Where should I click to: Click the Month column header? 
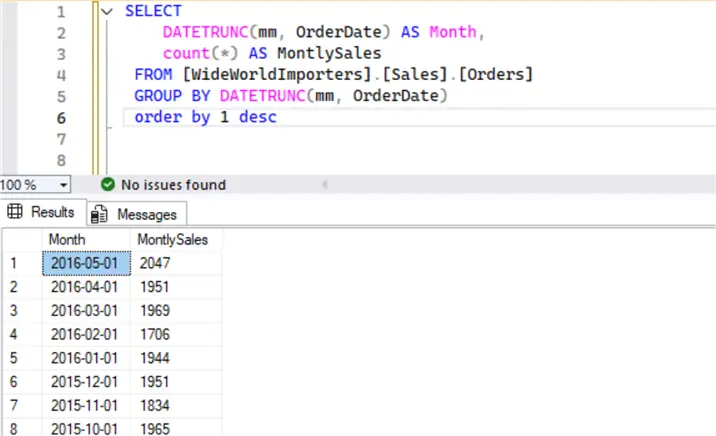pyautogui.click(x=68, y=240)
